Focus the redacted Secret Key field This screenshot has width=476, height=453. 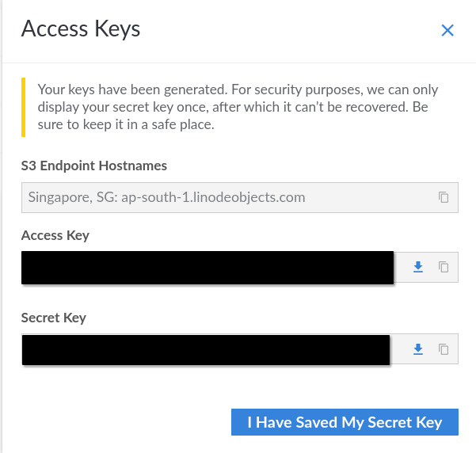pyautogui.click(x=206, y=349)
